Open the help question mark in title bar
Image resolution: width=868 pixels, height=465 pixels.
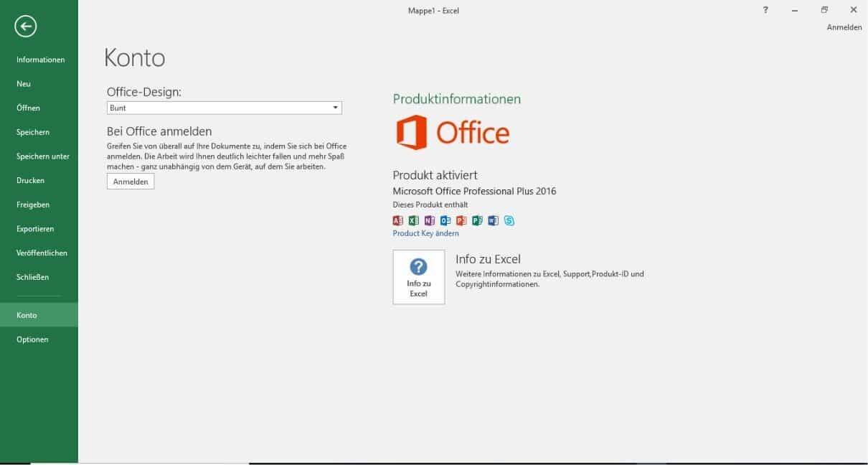765,10
